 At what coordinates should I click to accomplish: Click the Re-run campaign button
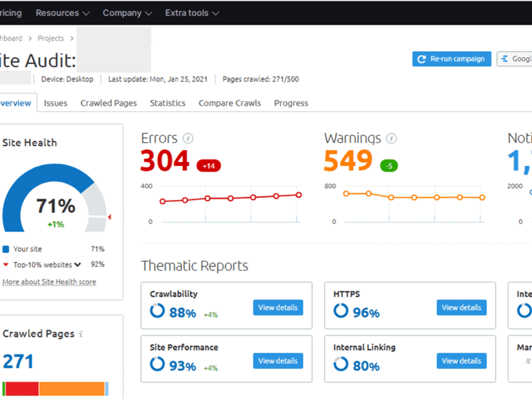pos(452,59)
